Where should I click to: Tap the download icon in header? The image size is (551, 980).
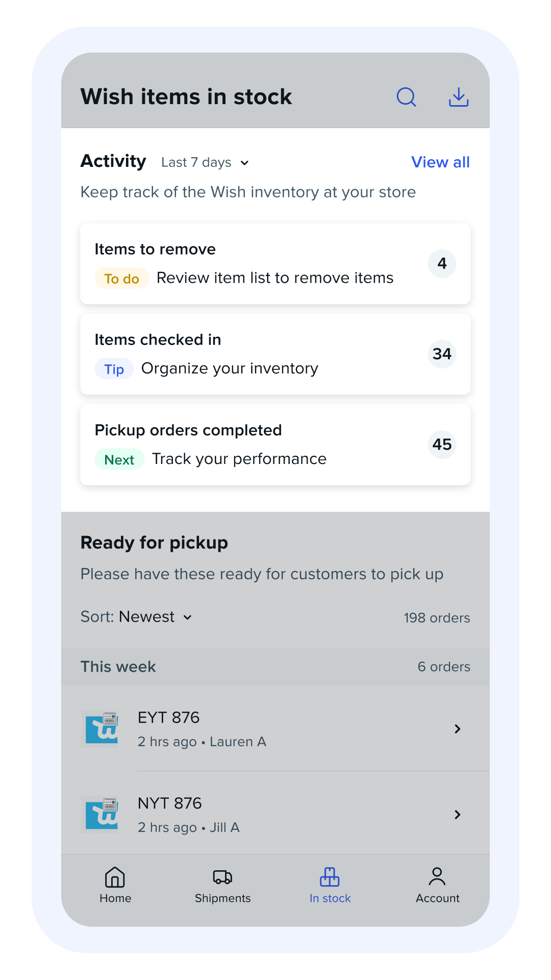459,97
